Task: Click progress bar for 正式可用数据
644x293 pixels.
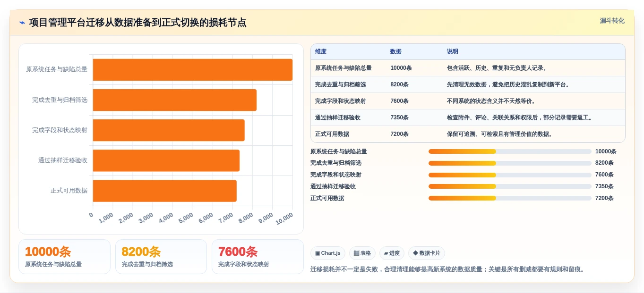Action: [x=510, y=198]
